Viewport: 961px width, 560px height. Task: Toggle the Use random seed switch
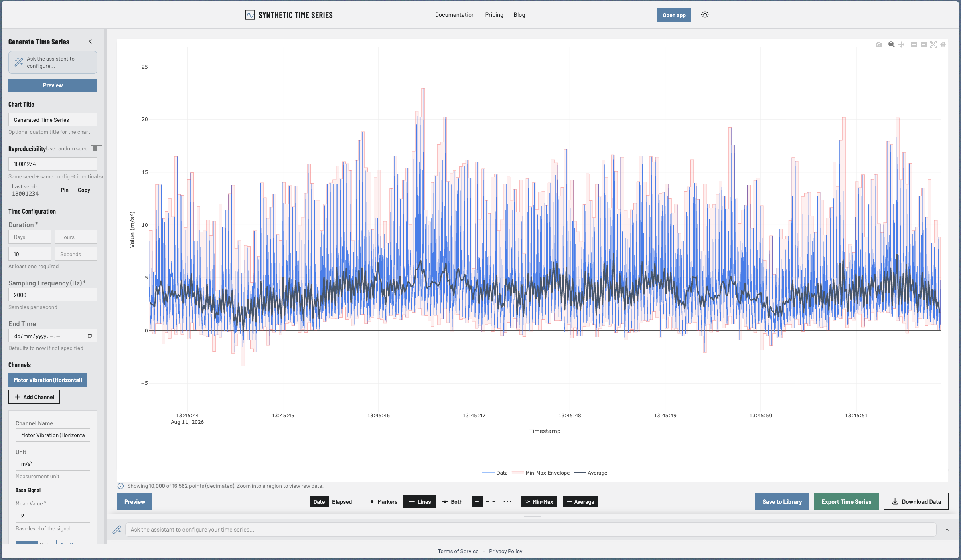point(96,149)
